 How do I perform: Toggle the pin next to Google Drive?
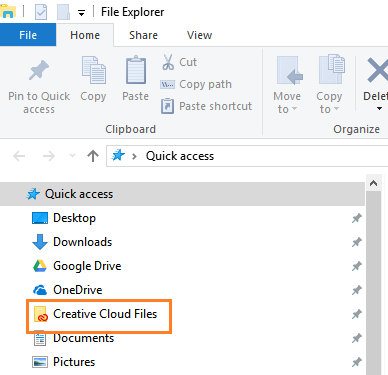357,266
